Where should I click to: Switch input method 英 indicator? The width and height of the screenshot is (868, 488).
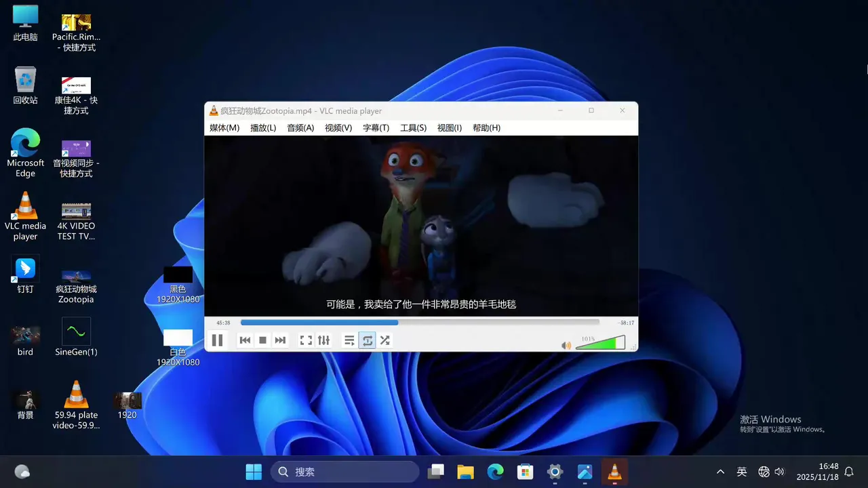742,472
